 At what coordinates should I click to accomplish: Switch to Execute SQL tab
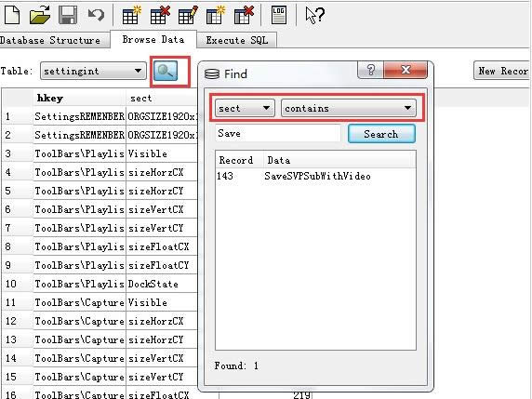click(237, 40)
